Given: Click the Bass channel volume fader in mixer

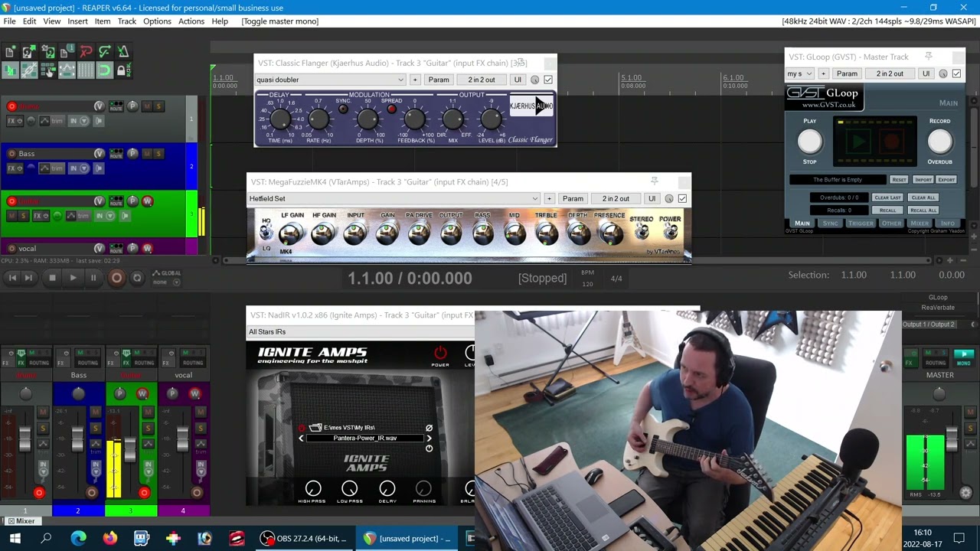Looking at the screenshot, I should coord(77,439).
